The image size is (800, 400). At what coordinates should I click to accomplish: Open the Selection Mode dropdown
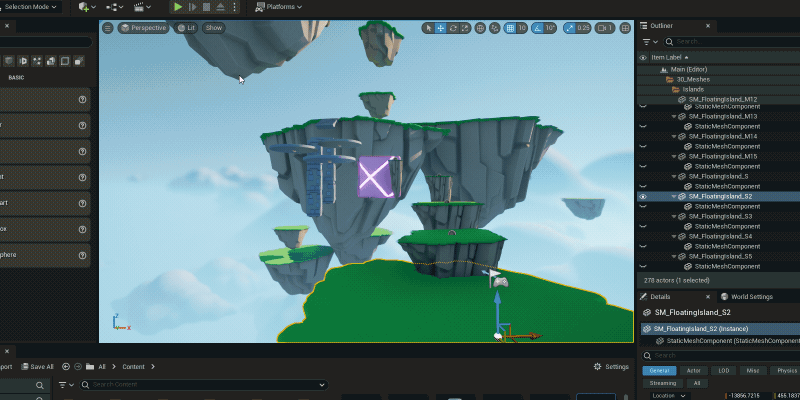point(32,7)
